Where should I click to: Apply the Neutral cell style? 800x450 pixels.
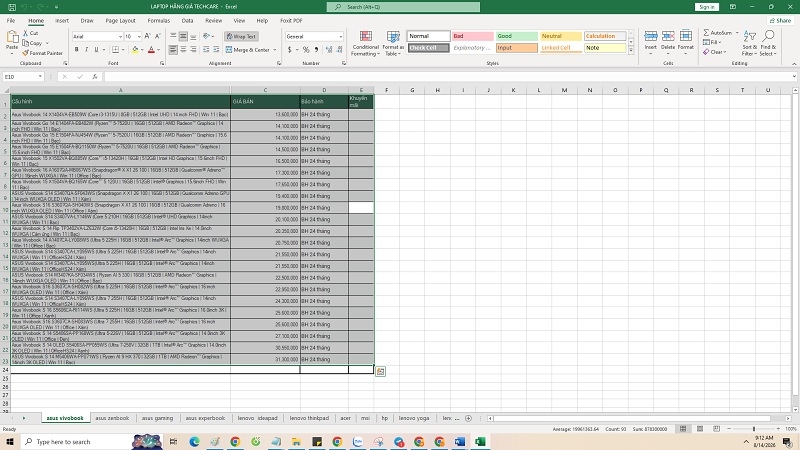(561, 36)
